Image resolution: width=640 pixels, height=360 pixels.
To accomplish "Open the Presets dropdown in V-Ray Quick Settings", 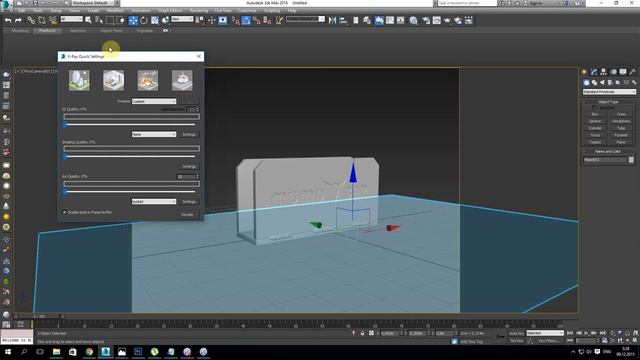I will (x=154, y=101).
